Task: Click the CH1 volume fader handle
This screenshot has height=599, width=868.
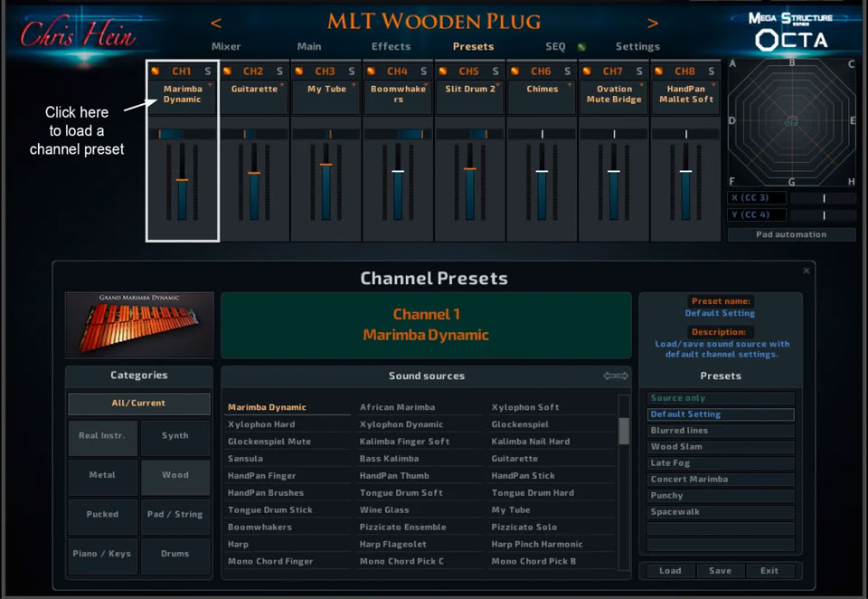Action: (x=182, y=179)
